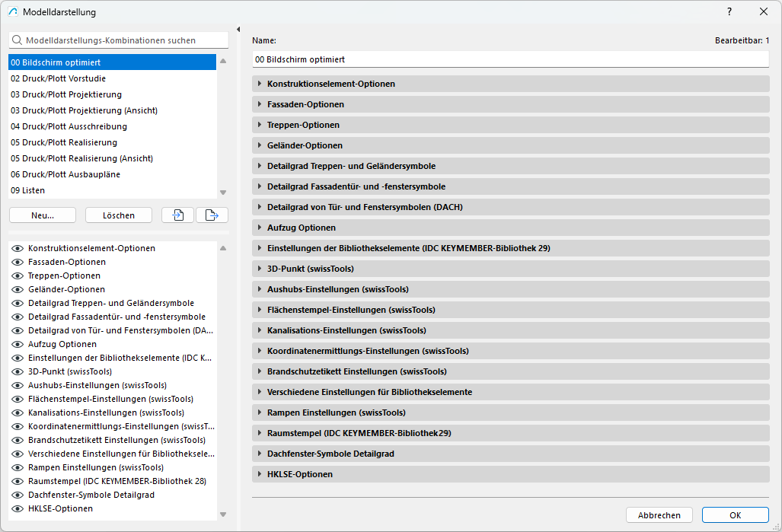Toggle eye icon for Treppen-Optionen
Screen dimensions: 782x532
[18, 276]
